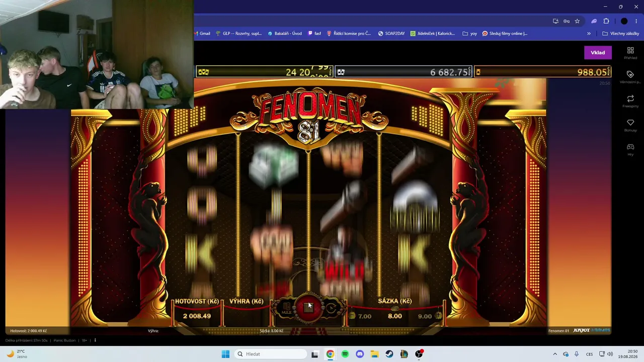Bookmark this page with the star icon
644x362 pixels.
click(x=577, y=21)
